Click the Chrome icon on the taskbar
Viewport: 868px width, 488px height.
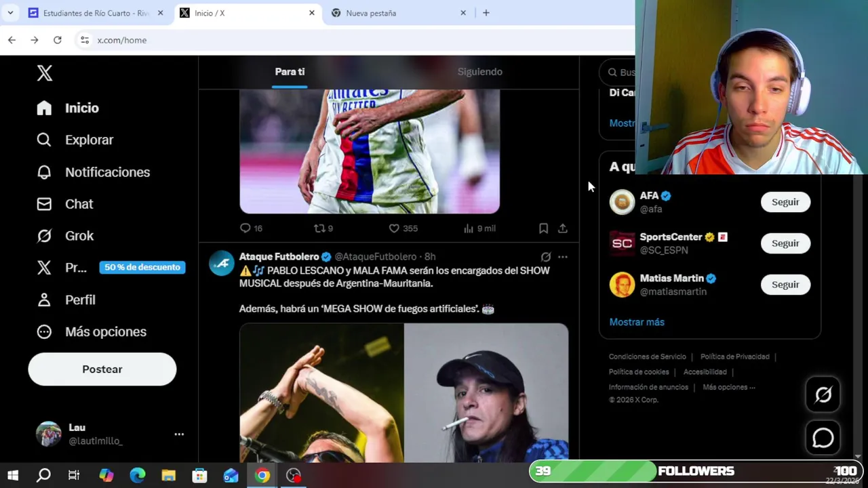pyautogui.click(x=262, y=476)
